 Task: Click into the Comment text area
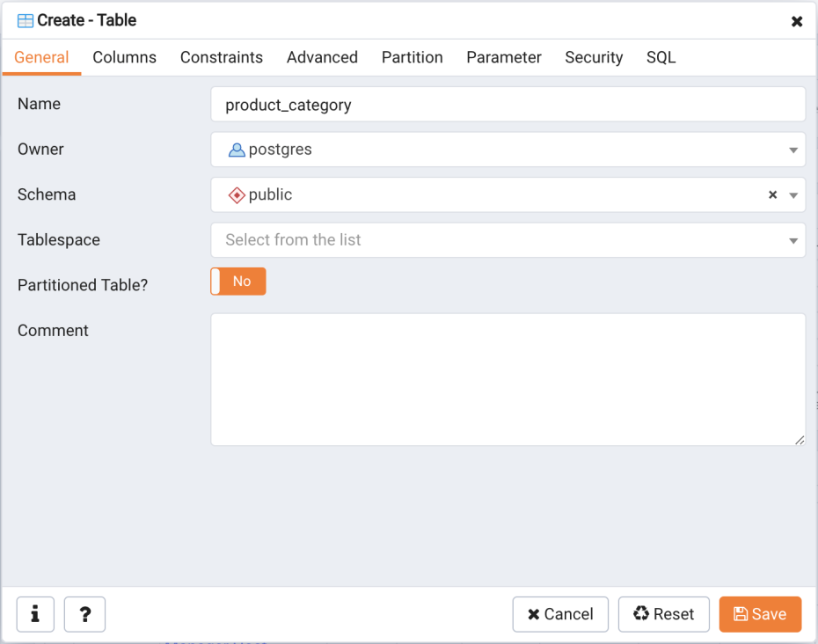tap(508, 379)
